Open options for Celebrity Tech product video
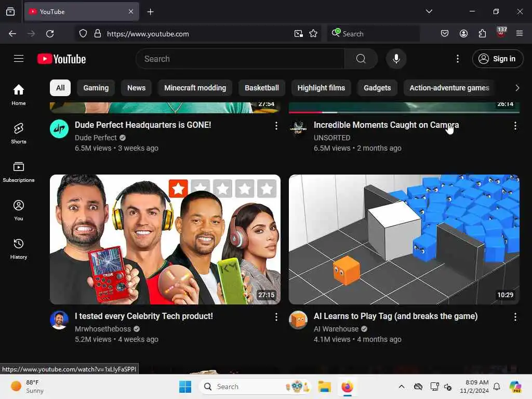Image resolution: width=532 pixels, height=399 pixels. (x=276, y=317)
